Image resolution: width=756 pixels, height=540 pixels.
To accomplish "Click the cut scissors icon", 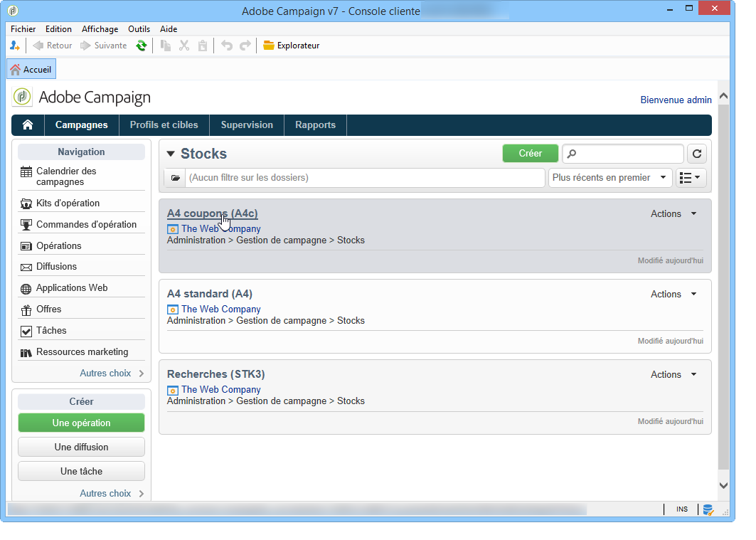I will [x=184, y=46].
